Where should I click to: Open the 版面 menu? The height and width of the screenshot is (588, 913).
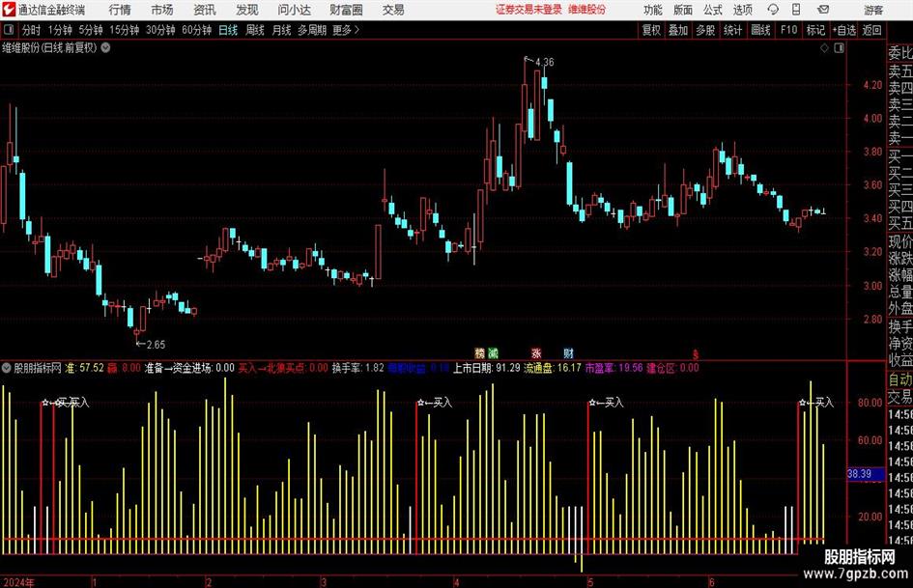coord(683,10)
